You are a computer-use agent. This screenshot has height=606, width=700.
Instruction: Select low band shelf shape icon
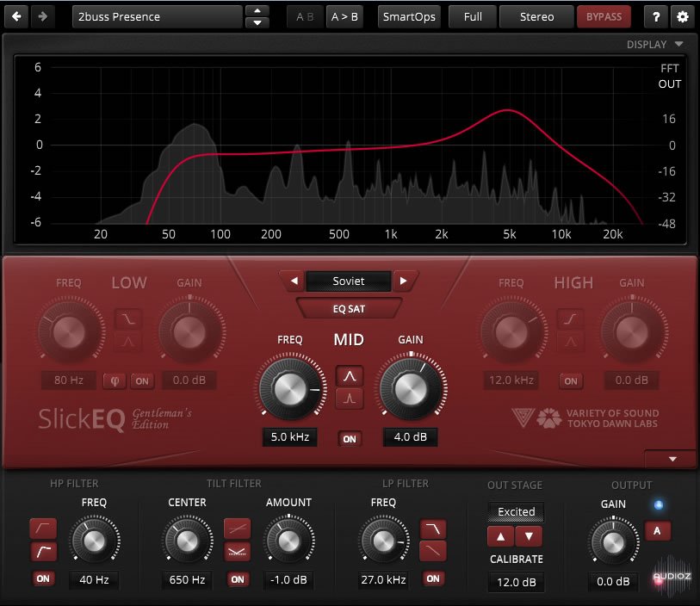(128, 318)
